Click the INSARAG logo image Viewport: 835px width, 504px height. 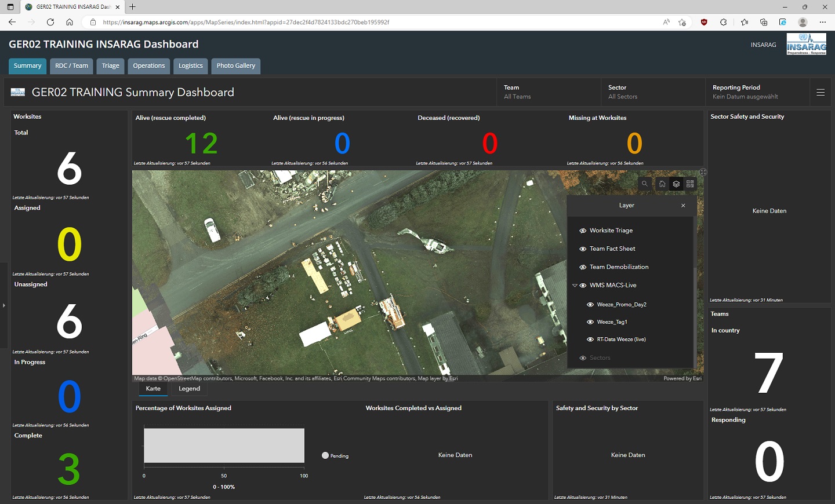(807, 44)
